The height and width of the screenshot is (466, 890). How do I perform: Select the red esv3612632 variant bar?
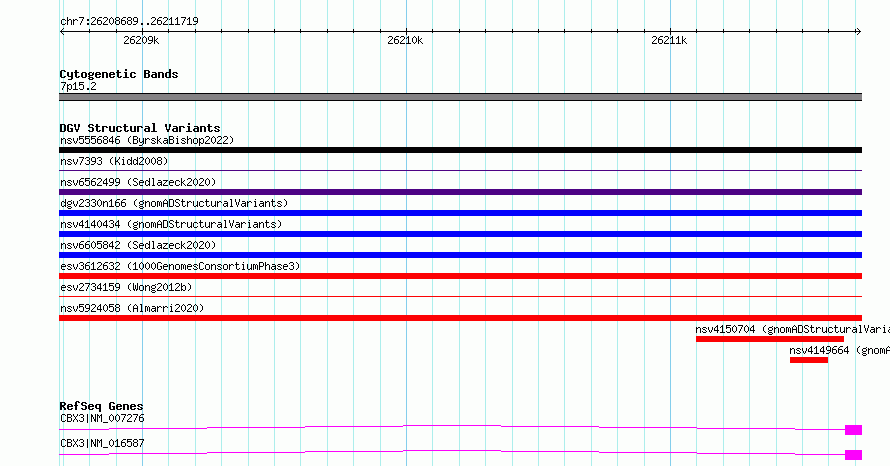point(460,276)
